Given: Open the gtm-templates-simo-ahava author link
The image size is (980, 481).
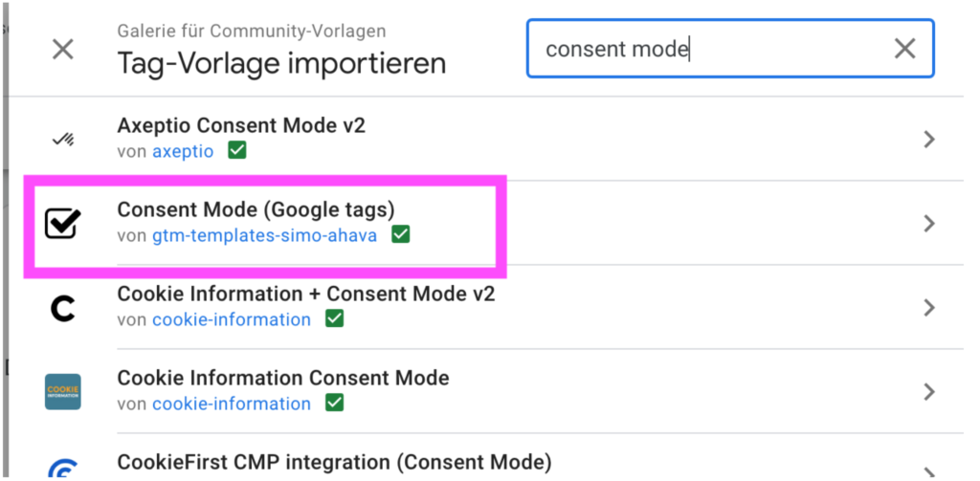Looking at the screenshot, I should pos(264,235).
